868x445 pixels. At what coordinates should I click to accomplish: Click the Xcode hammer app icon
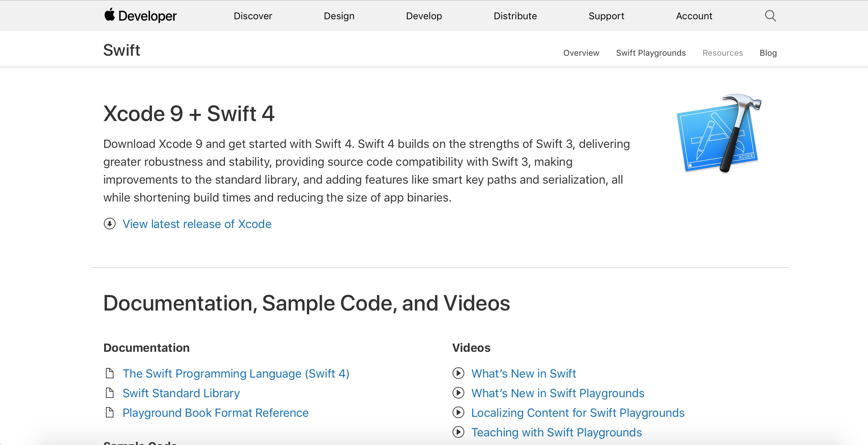coord(719,133)
